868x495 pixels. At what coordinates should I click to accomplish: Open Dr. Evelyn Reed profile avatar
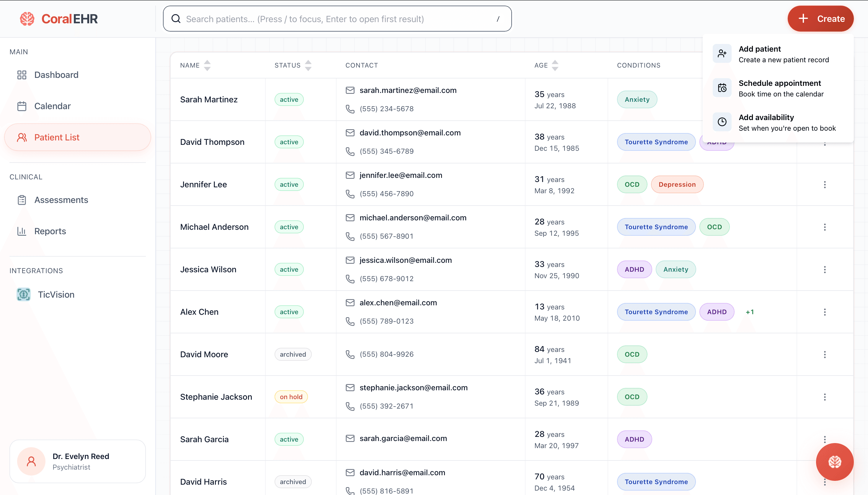[x=31, y=461]
